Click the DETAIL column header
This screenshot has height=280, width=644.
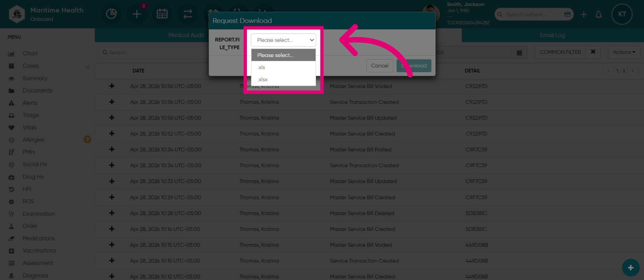[x=472, y=71]
